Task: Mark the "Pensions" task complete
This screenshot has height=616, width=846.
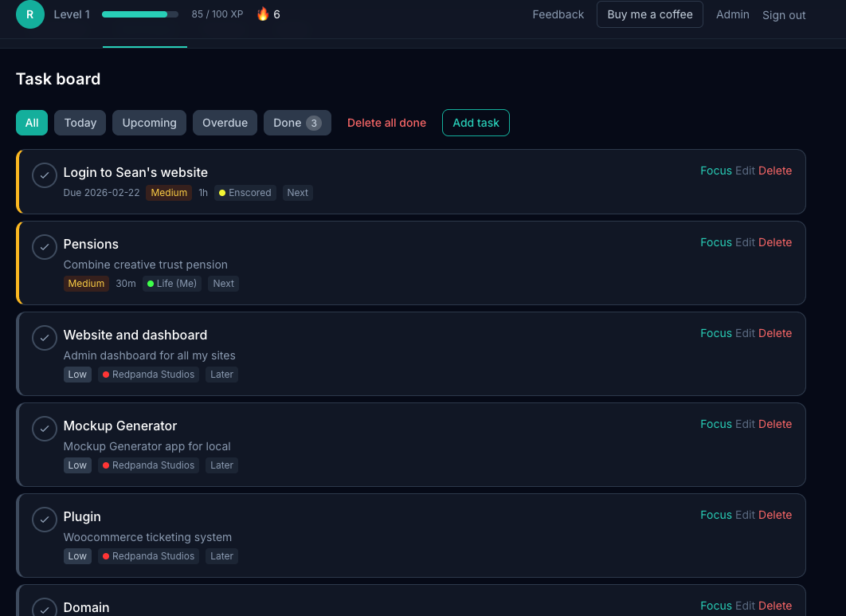Action: pos(44,247)
